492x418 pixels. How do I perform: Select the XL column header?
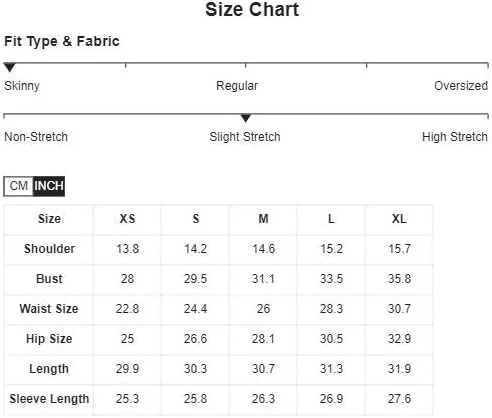pos(399,219)
